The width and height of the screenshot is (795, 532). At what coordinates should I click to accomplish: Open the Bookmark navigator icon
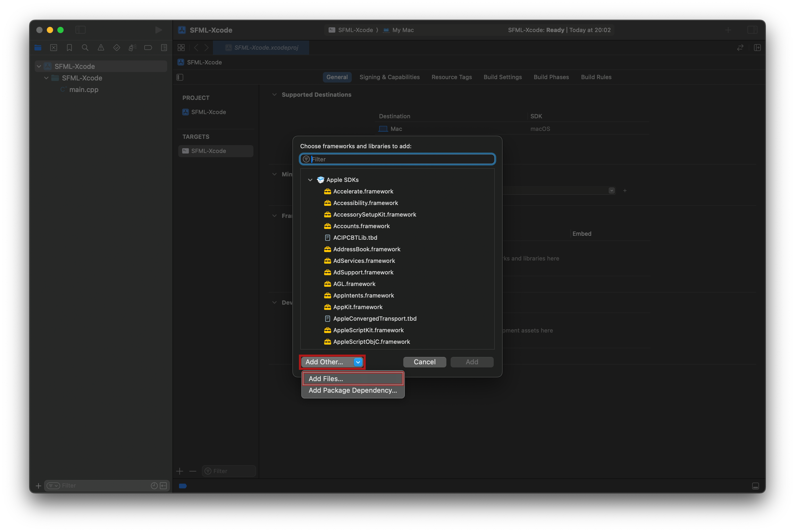click(69, 48)
